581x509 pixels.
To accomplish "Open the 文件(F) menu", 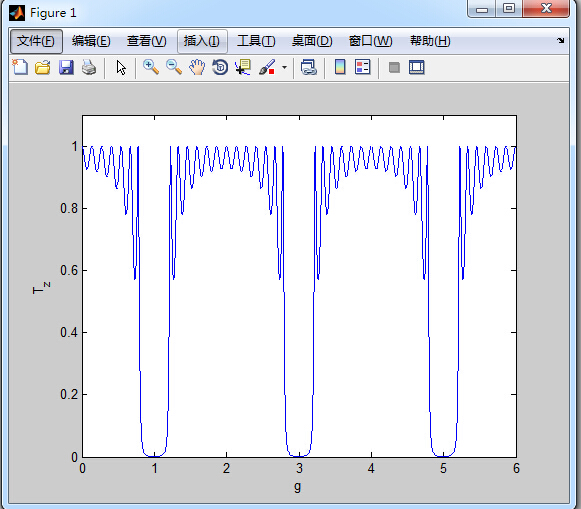I will (x=36, y=41).
